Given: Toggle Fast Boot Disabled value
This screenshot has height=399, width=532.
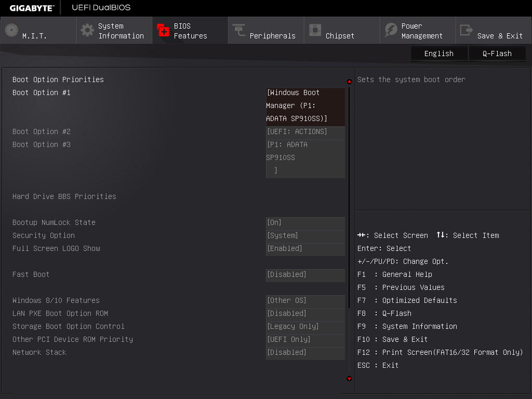Looking at the screenshot, I should tap(305, 274).
